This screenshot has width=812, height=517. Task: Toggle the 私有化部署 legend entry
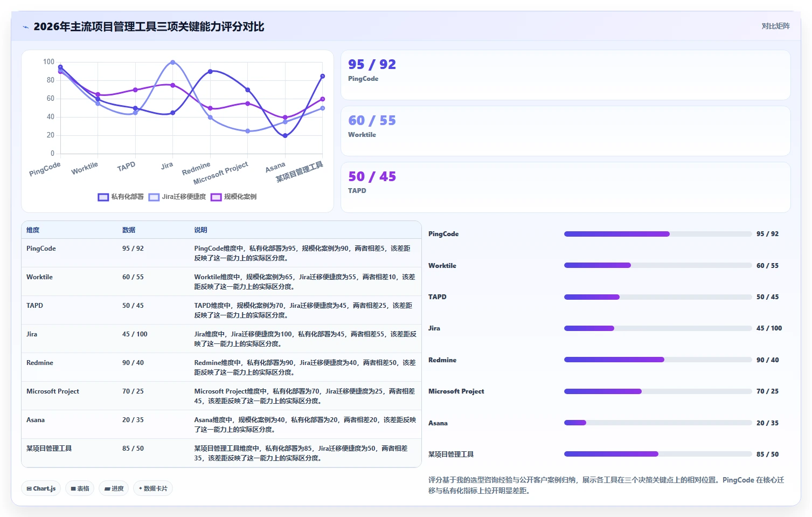click(121, 197)
